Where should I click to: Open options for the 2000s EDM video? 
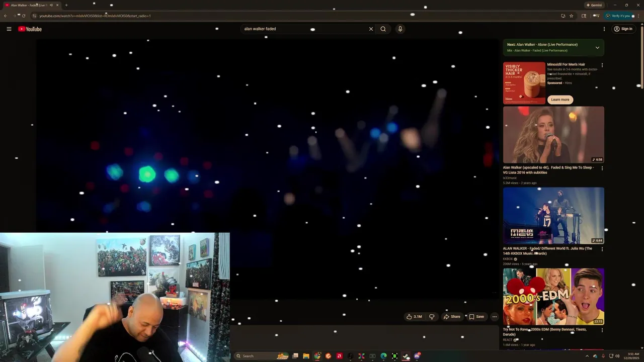pyautogui.click(x=602, y=330)
